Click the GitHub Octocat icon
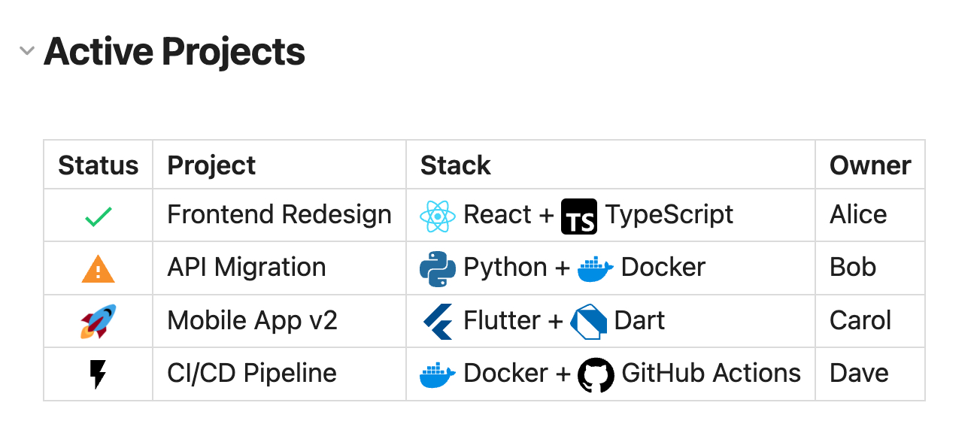 (x=596, y=374)
